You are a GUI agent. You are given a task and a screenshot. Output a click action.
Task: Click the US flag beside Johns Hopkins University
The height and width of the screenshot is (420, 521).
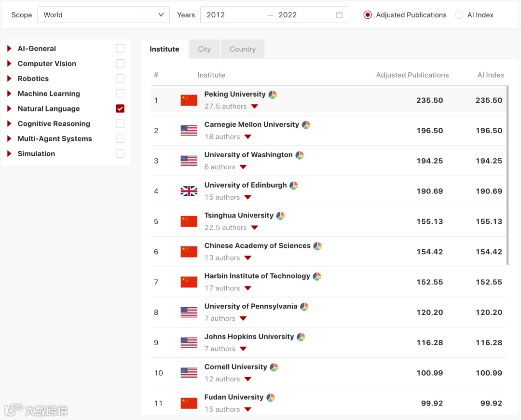tap(189, 343)
